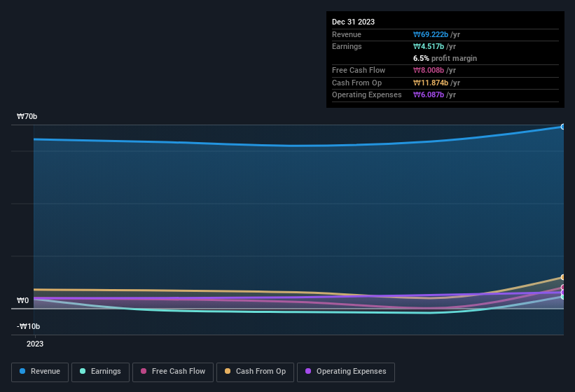The width and height of the screenshot is (575, 392).
Task: Click the 2023 x-axis label
Action: [x=35, y=344]
